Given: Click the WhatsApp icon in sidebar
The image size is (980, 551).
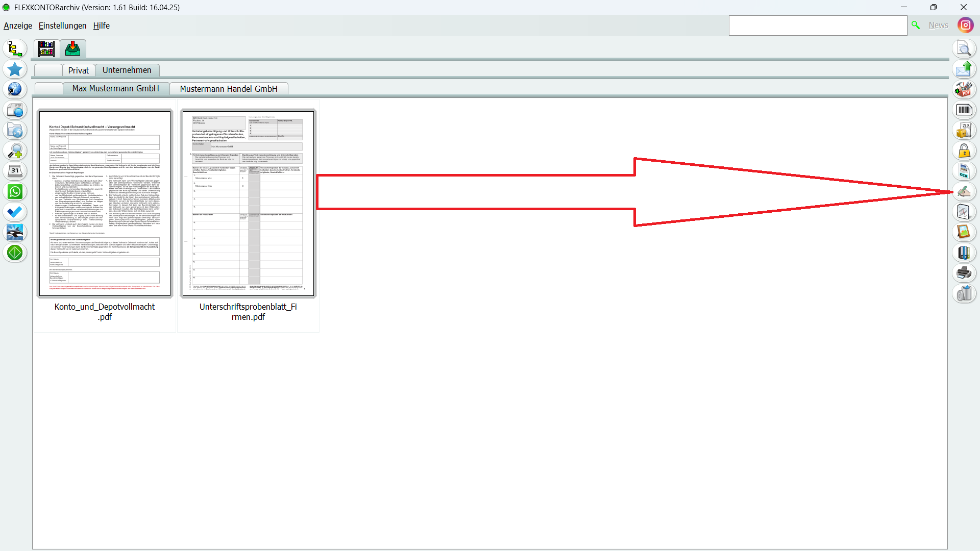Looking at the screenshot, I should pyautogui.click(x=15, y=192).
